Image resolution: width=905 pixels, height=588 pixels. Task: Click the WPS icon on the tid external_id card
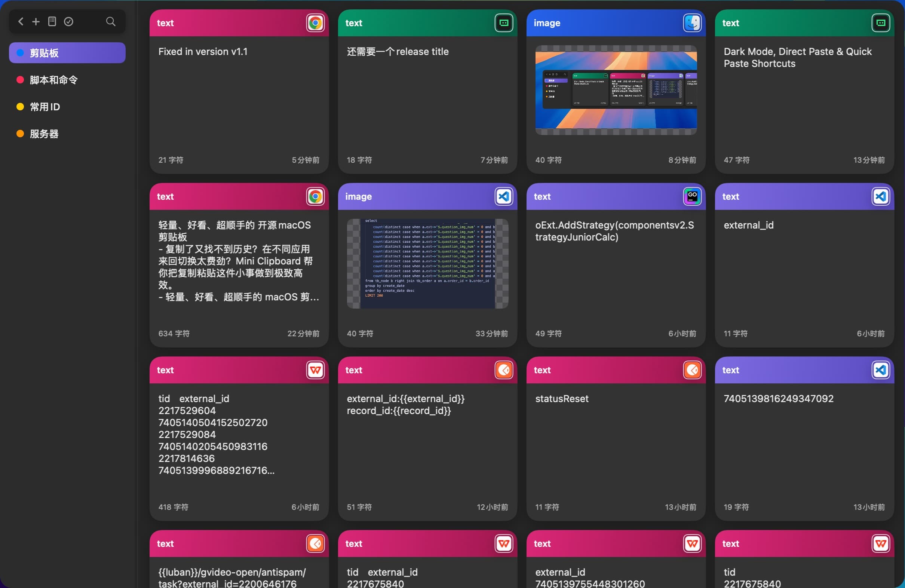pos(315,370)
